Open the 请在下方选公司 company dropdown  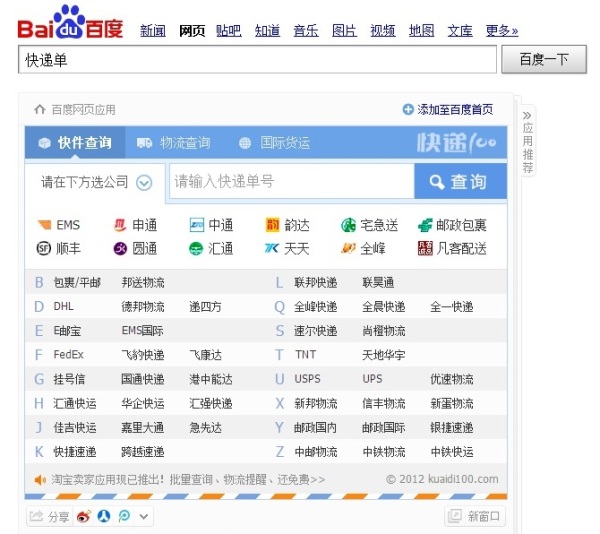click(x=96, y=182)
